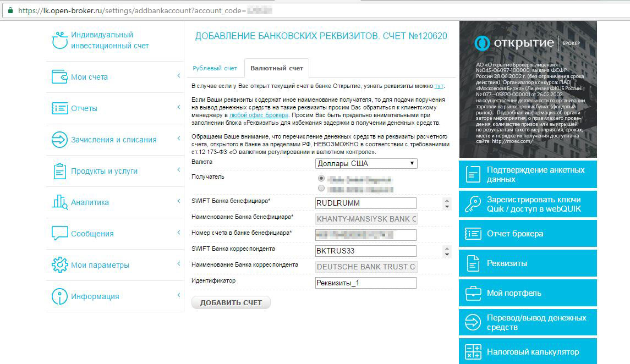
Task: Click the list icon beside Отчеты
Action: point(60,108)
